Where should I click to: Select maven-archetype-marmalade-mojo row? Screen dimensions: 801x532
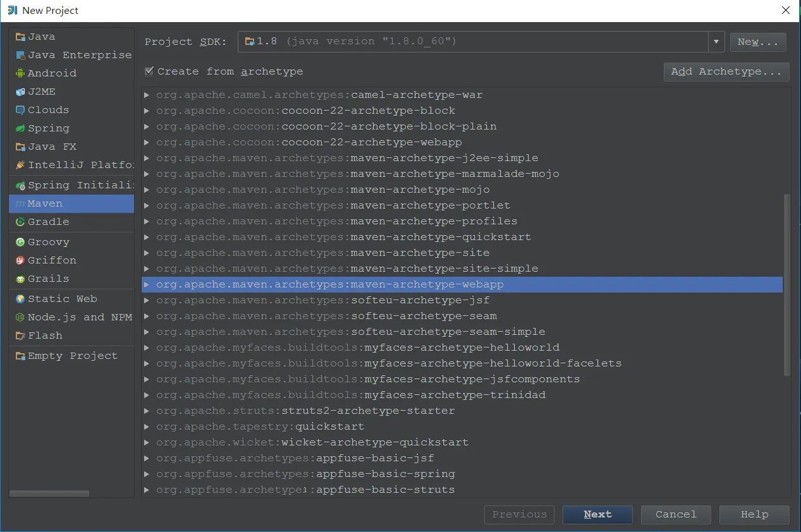462,174
